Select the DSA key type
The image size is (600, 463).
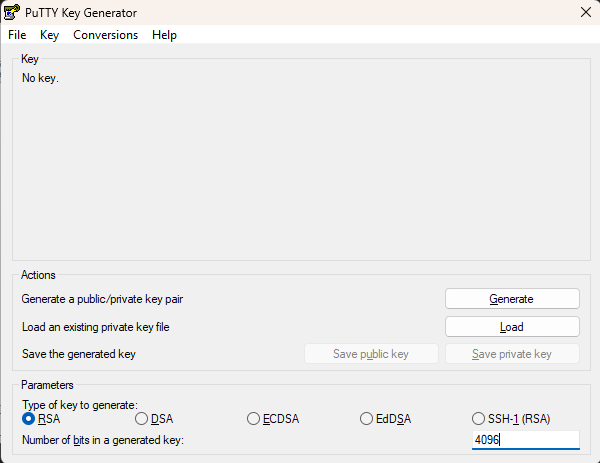tap(154, 419)
